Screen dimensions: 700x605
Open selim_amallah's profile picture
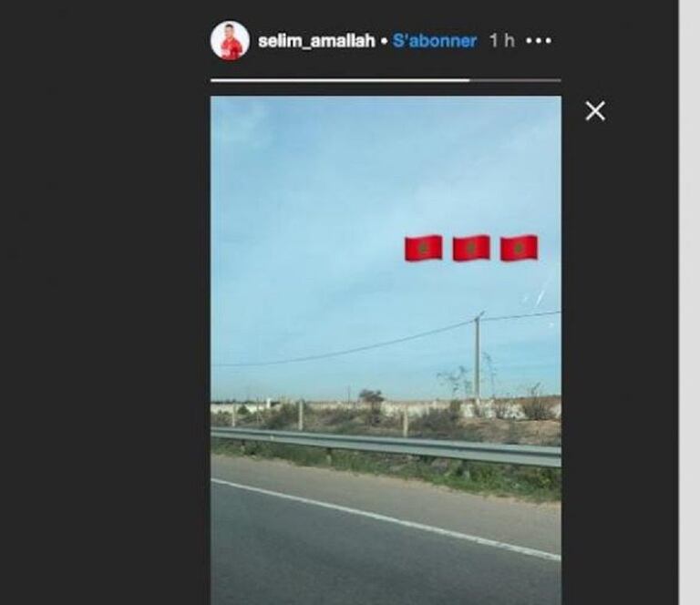click(230, 41)
